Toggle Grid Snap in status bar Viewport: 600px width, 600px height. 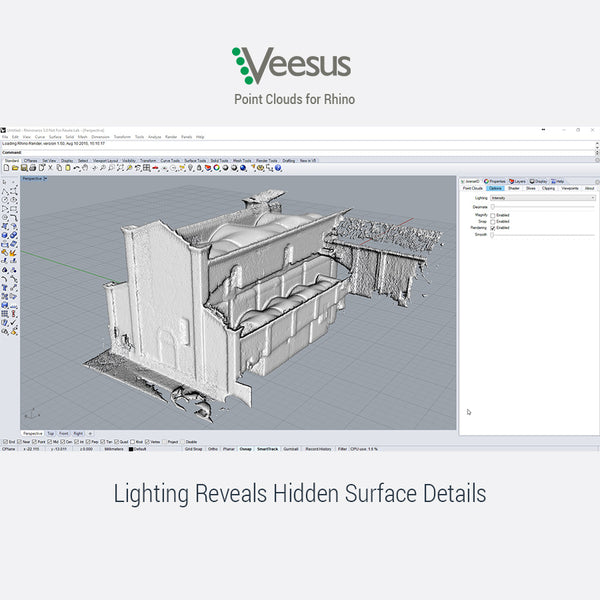tap(194, 449)
